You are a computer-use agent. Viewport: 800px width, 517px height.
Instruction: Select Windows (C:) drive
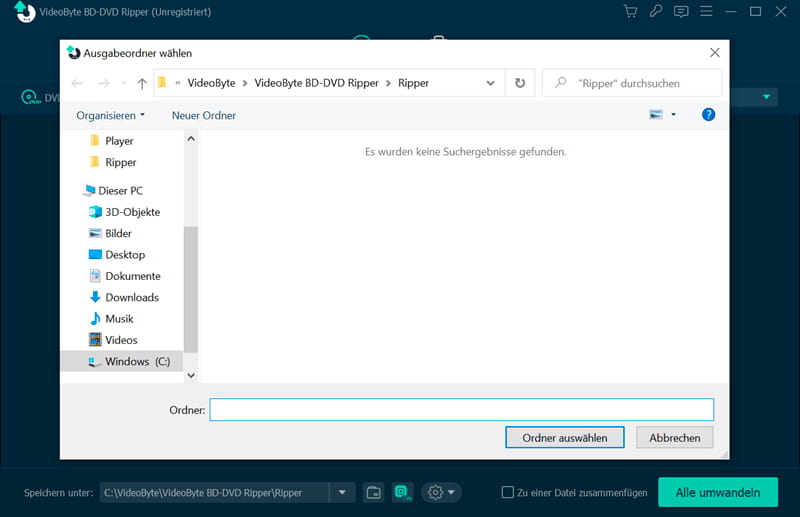(x=121, y=361)
